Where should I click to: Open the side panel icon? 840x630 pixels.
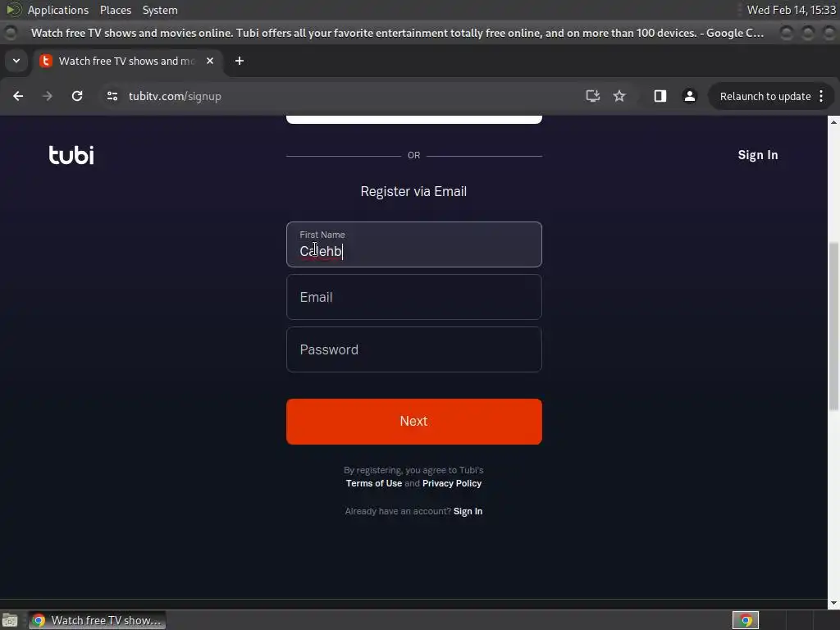[x=660, y=96]
